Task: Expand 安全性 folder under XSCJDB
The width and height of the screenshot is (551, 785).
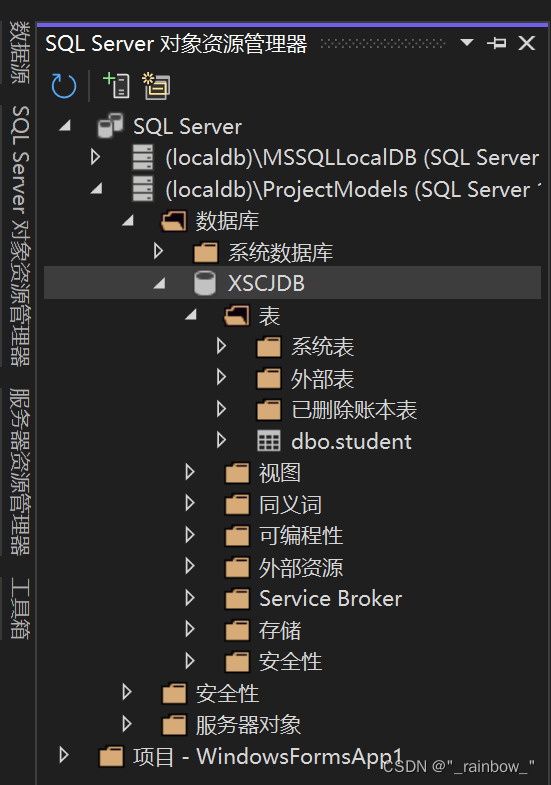Action: click(190, 661)
